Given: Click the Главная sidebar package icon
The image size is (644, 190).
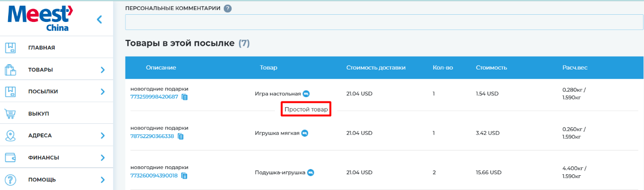Looking at the screenshot, I should tap(10, 48).
